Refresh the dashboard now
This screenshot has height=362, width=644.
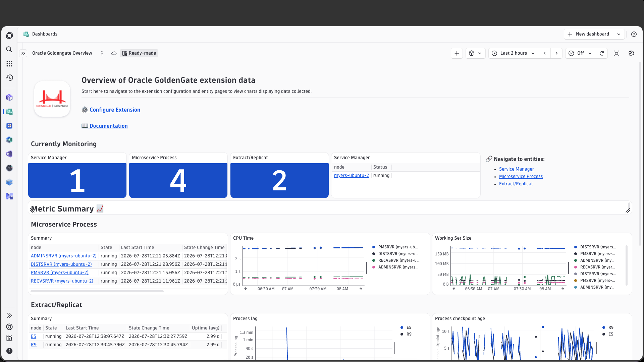tap(602, 53)
